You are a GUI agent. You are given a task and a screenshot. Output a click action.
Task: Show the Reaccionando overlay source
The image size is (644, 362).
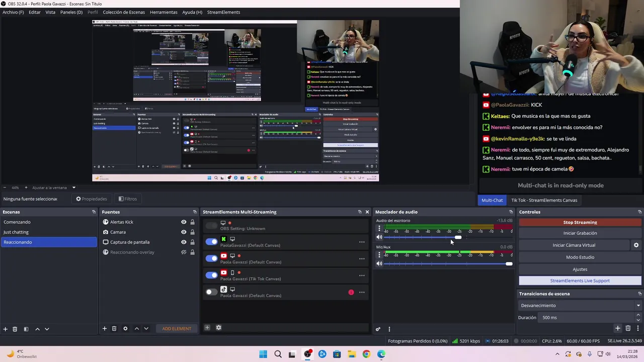(x=184, y=252)
